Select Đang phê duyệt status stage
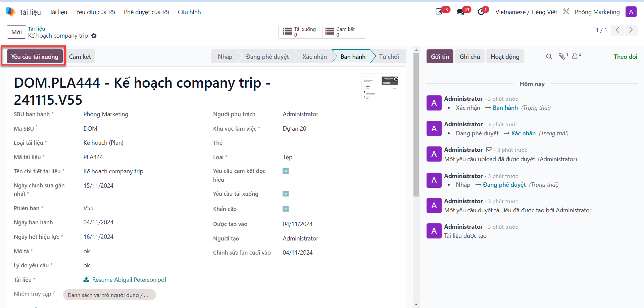644x308 pixels. click(267, 57)
